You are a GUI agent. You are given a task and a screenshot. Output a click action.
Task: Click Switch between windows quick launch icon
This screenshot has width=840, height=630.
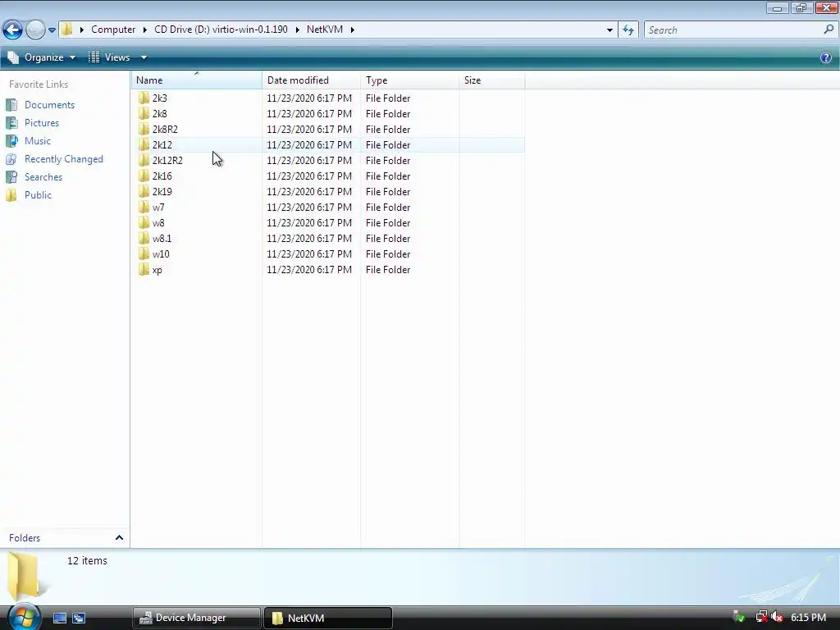click(79, 619)
